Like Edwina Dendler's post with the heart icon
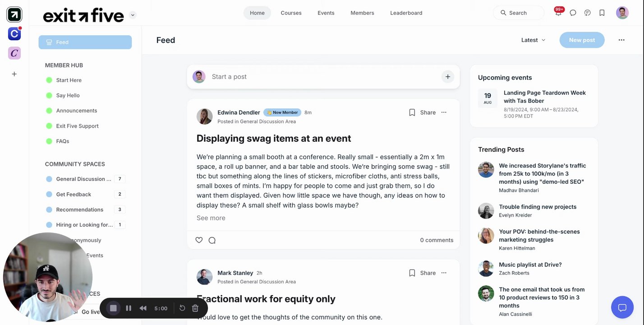 [x=199, y=240]
